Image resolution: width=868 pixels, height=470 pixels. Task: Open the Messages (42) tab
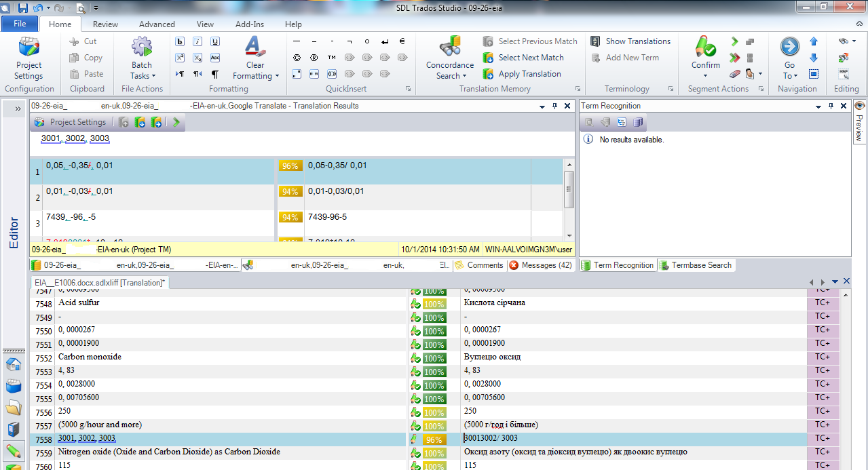540,265
